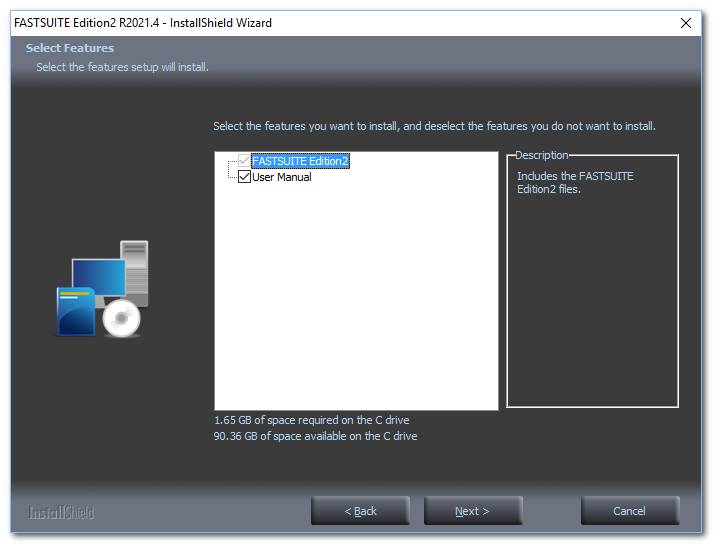
Task: Click the '90.36 GB of space available' text
Action: [x=315, y=436]
